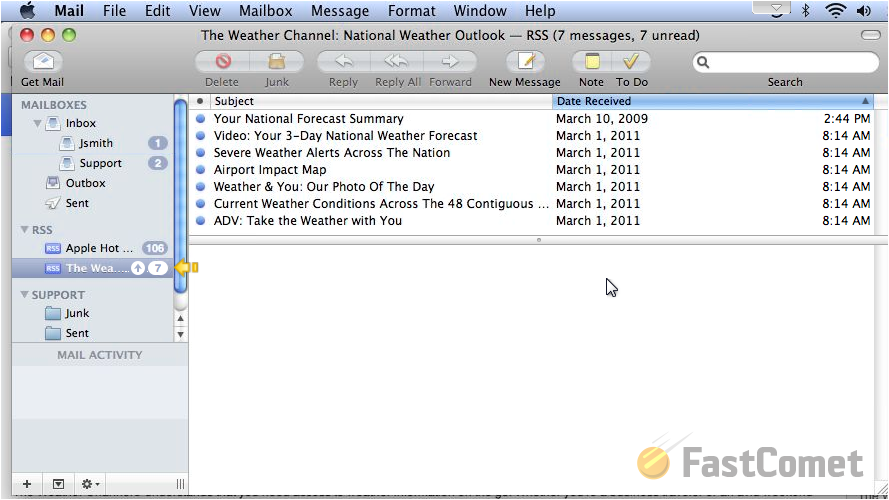889x500 pixels.
Task: Click the Delete toolbar icon
Action: (223, 61)
